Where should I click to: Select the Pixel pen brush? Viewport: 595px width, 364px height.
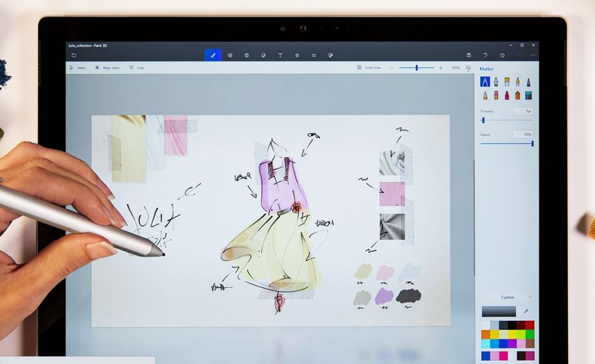pyautogui.click(x=528, y=82)
